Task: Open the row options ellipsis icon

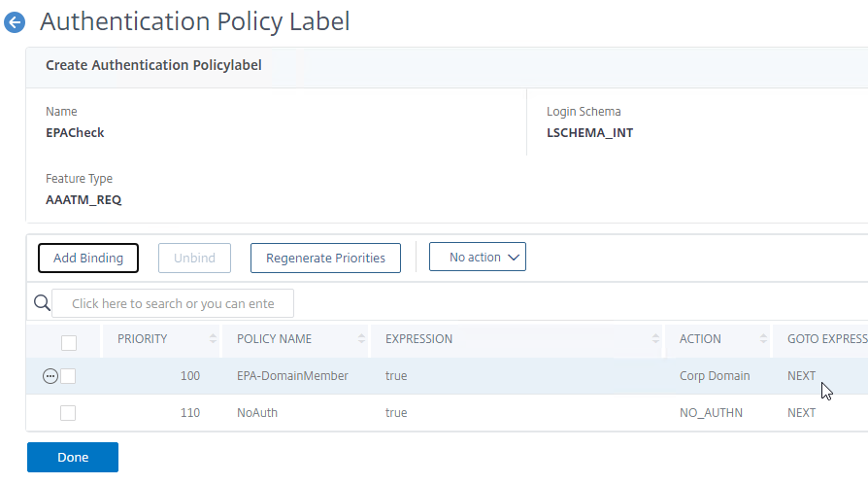Action: click(x=50, y=376)
